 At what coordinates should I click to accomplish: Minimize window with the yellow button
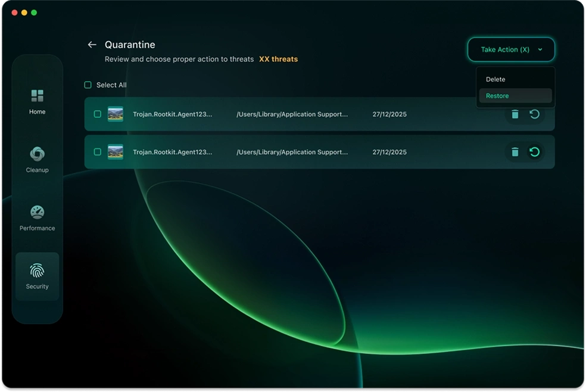(24, 13)
